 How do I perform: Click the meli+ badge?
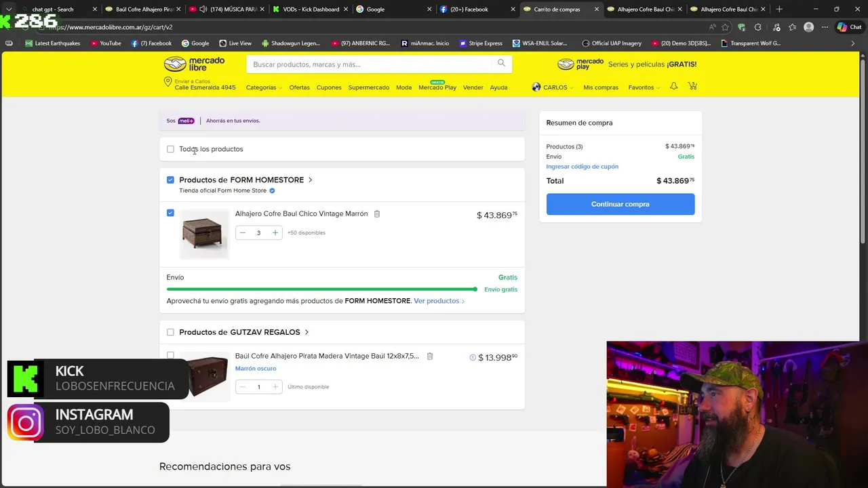click(186, 121)
